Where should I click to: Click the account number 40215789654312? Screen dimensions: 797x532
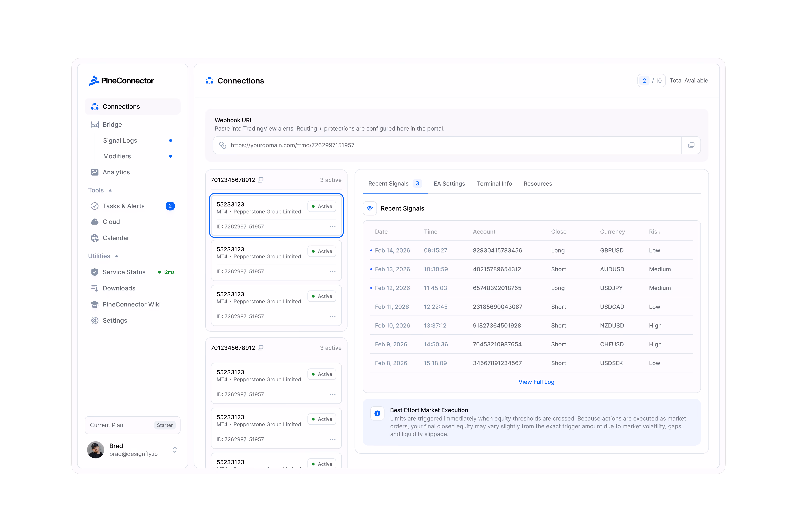coord(497,269)
